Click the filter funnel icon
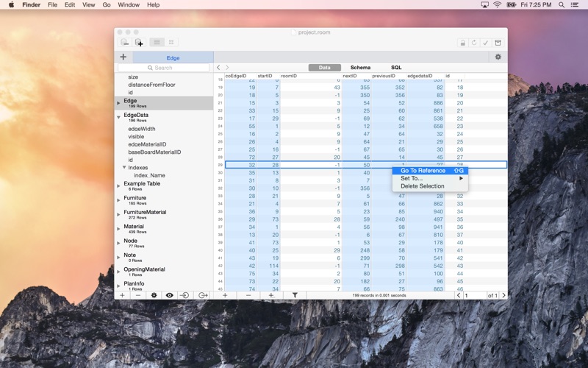588x368 pixels. [x=295, y=295]
